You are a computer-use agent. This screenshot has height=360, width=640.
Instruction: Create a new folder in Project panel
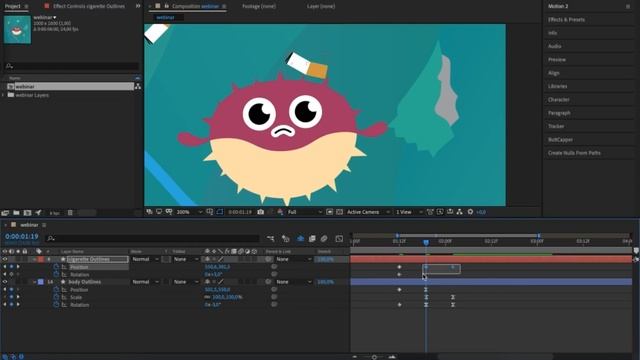pyautogui.click(x=16, y=213)
